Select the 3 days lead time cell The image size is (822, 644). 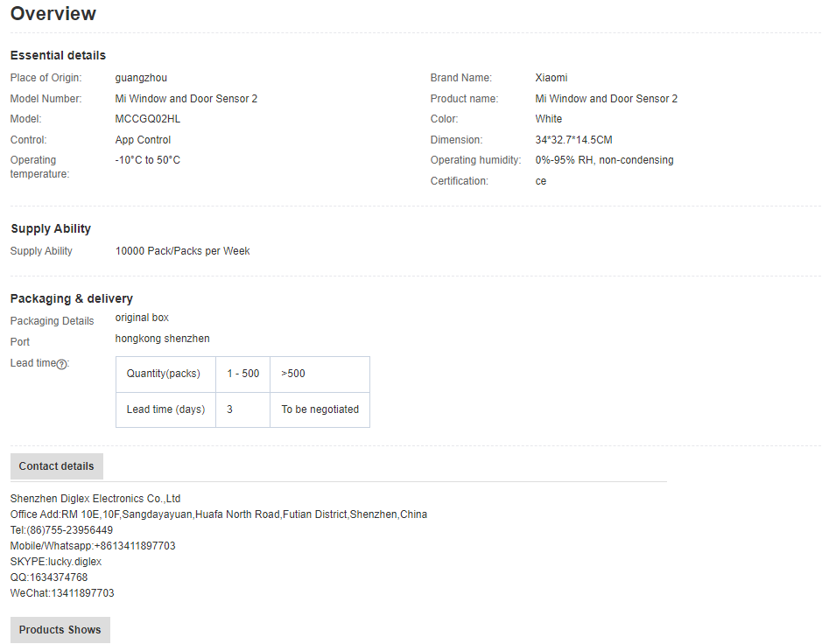click(242, 409)
